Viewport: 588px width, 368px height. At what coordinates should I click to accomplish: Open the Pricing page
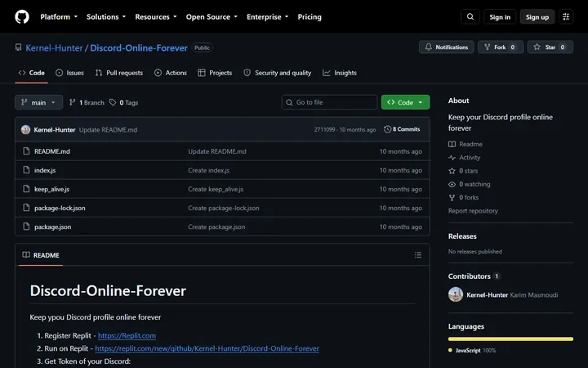pyautogui.click(x=310, y=17)
